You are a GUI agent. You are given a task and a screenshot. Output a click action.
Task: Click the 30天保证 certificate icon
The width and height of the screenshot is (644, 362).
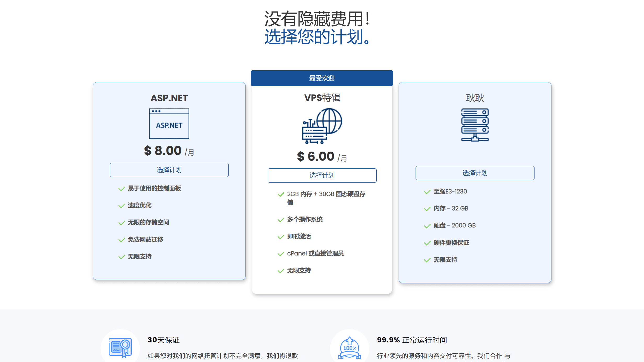click(x=120, y=348)
